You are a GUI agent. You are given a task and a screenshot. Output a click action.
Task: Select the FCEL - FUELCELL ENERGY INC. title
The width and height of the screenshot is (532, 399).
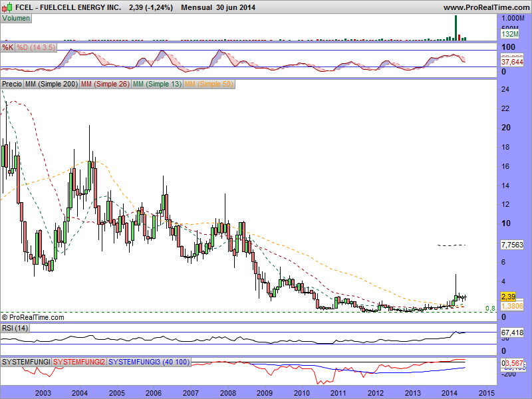click(x=68, y=7)
